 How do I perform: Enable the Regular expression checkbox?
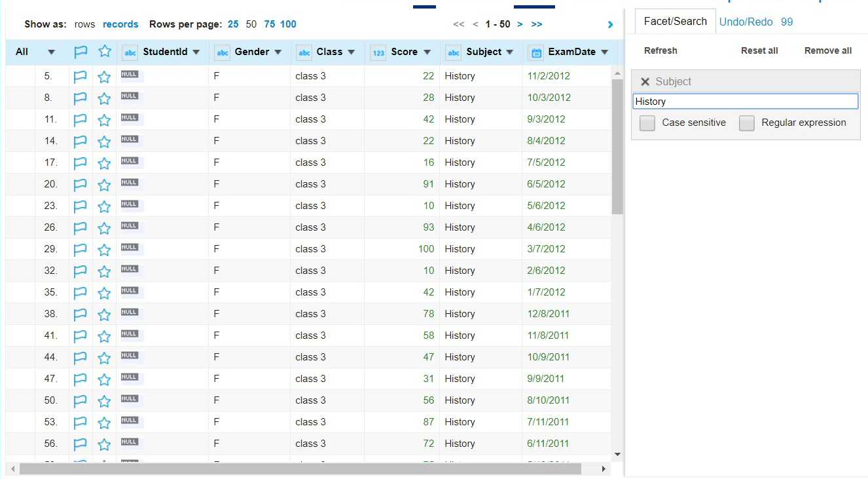[747, 123]
